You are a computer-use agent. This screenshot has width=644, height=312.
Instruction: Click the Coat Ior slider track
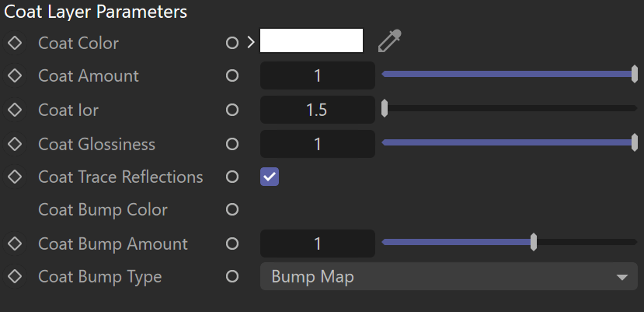click(510, 108)
